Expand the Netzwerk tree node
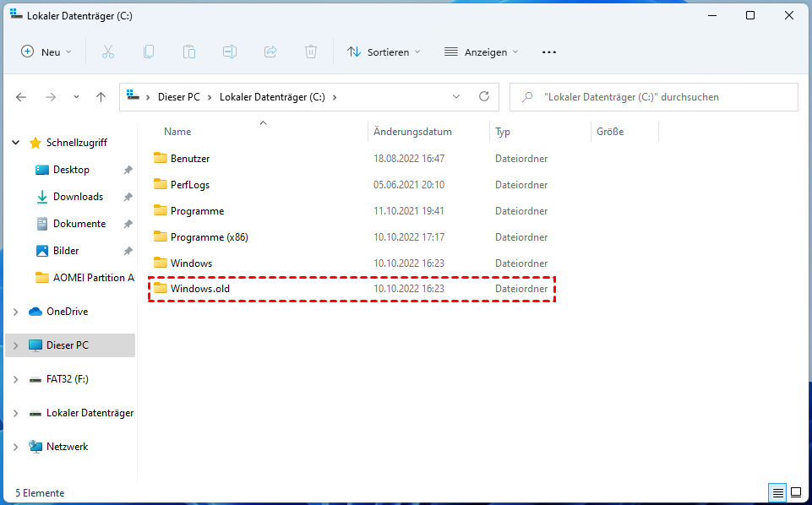This screenshot has height=505, width=812. click(16, 447)
